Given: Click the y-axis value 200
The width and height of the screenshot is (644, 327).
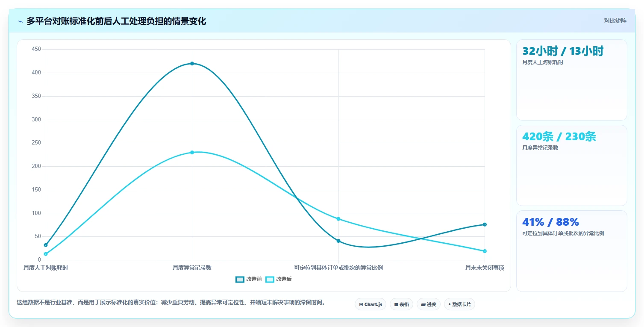Looking at the screenshot, I should coord(36,166).
